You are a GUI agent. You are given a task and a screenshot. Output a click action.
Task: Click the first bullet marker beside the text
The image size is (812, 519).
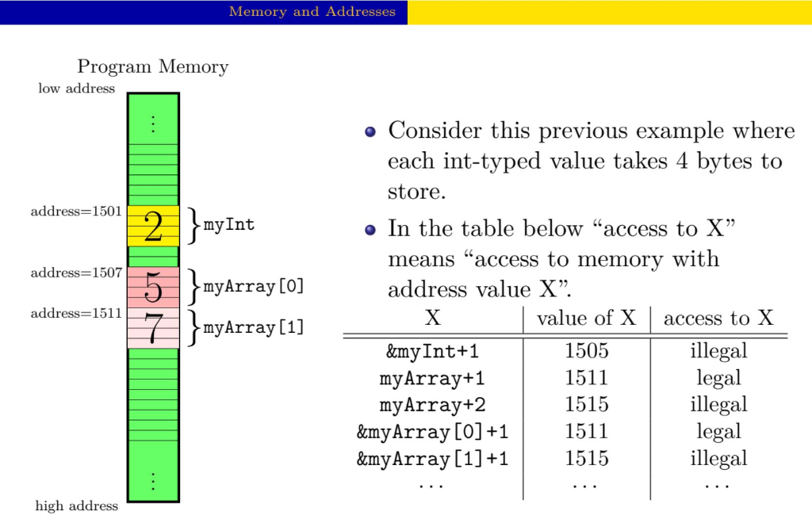tap(370, 131)
